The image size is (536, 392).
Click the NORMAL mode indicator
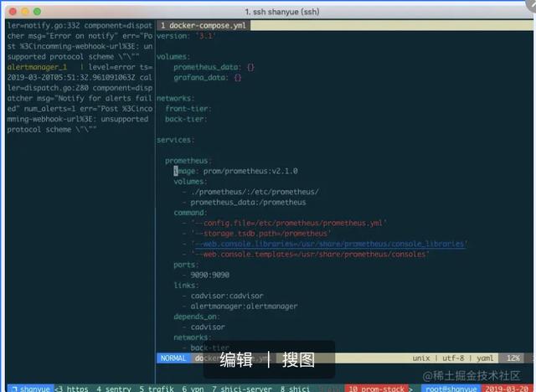[x=173, y=358]
